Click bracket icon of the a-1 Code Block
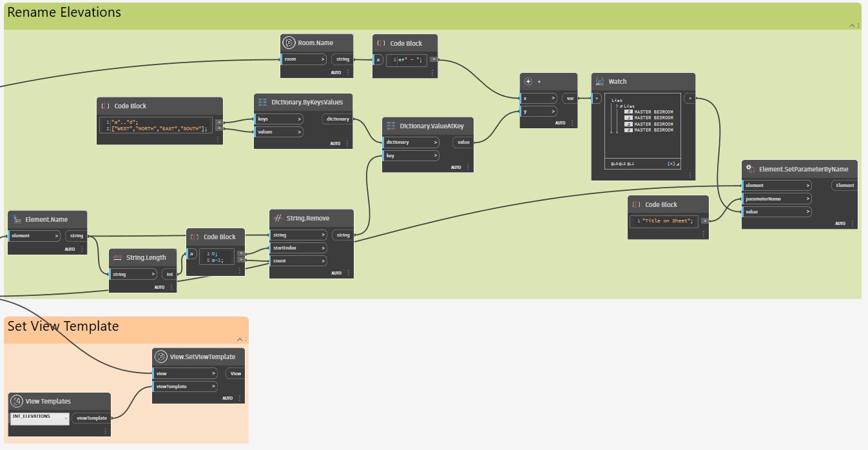868x450 pixels. [x=195, y=237]
